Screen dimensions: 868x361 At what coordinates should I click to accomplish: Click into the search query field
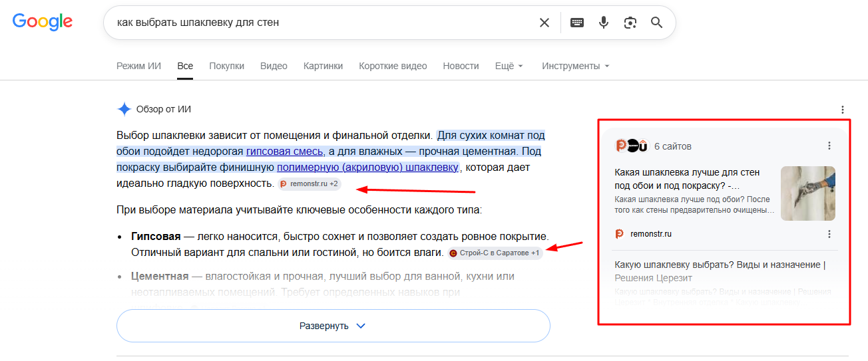coord(323,23)
